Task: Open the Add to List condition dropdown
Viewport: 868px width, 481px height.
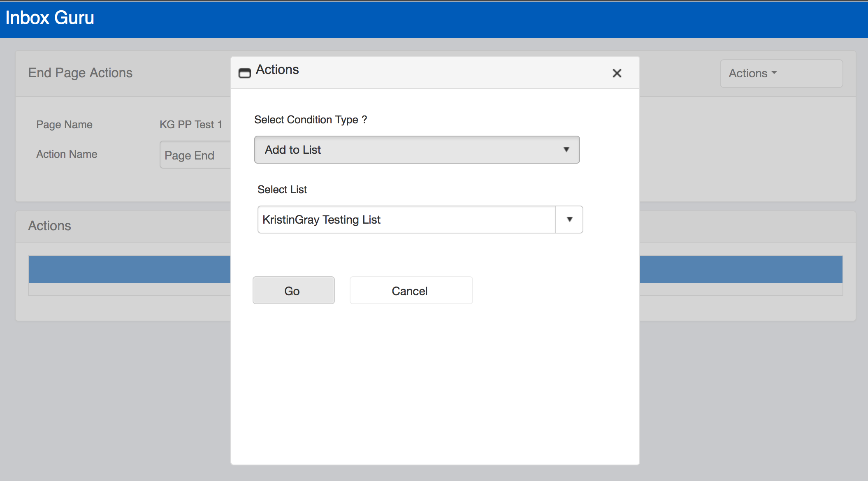Action: click(417, 150)
